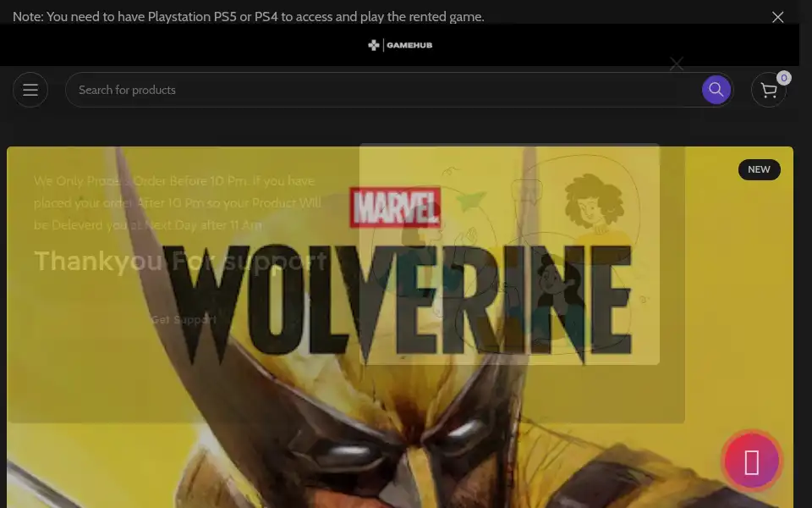Viewport: 812px width, 508px height.
Task: Select the 'Thankyou For support' heading
Action: coord(180,261)
